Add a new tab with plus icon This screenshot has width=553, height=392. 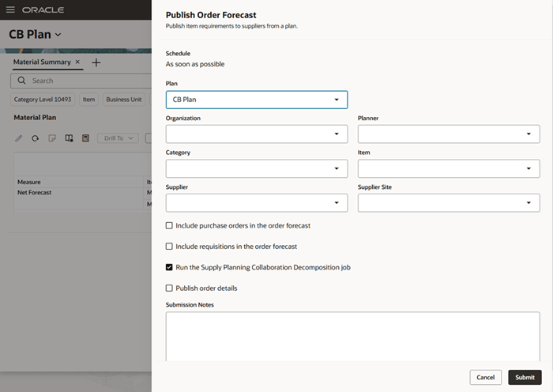coord(96,62)
